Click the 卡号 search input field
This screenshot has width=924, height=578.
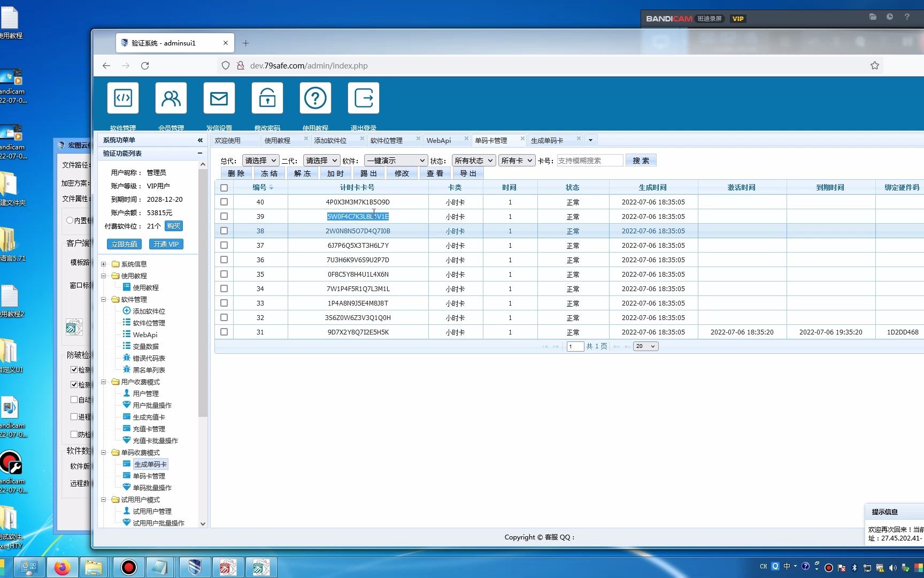(x=590, y=161)
